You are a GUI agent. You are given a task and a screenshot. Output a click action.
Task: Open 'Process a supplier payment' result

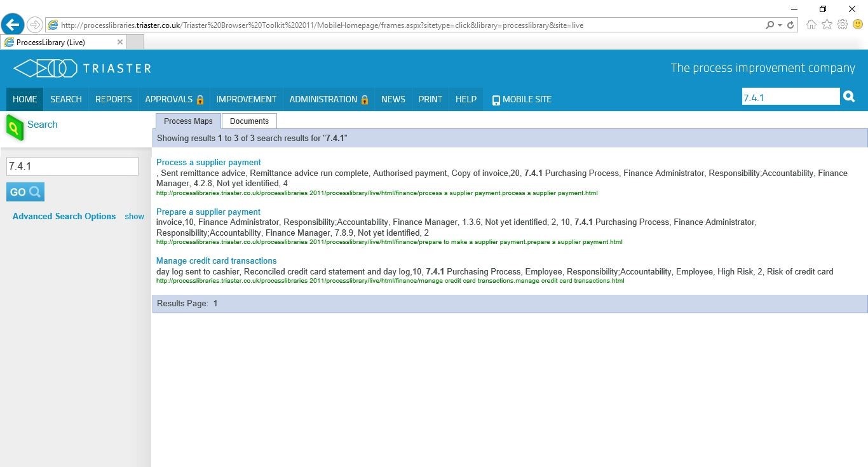(x=208, y=163)
